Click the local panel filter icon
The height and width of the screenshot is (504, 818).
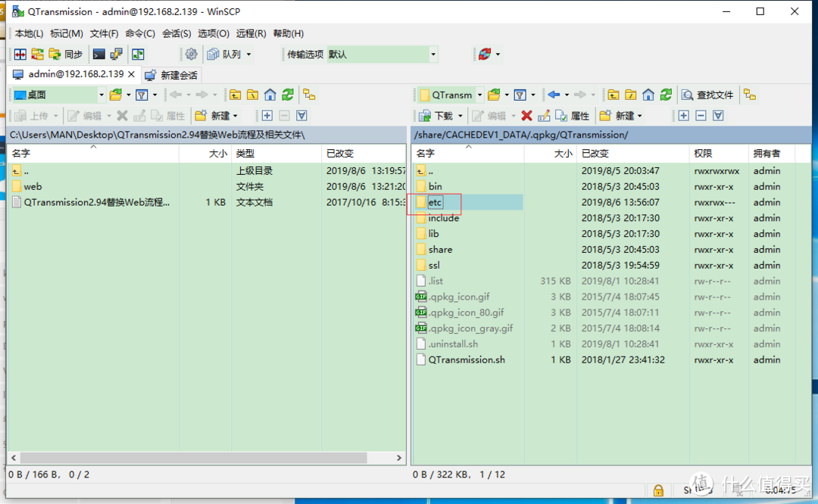(x=142, y=95)
